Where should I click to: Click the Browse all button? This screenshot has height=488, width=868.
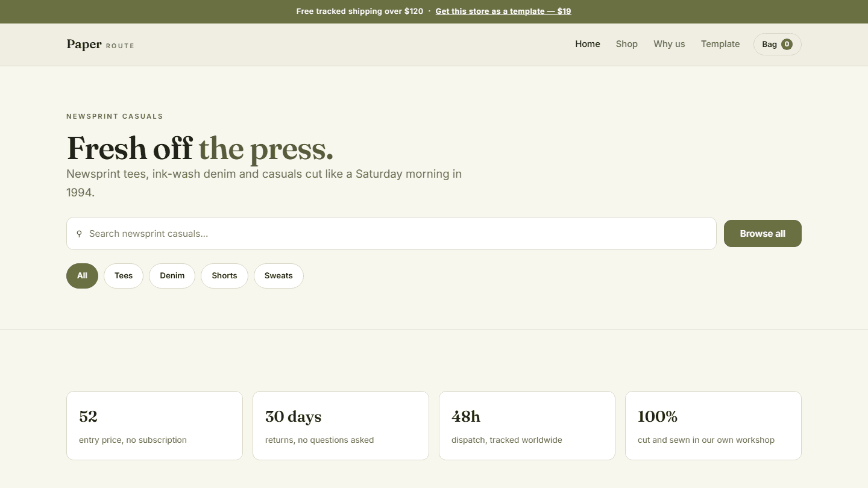pos(763,233)
